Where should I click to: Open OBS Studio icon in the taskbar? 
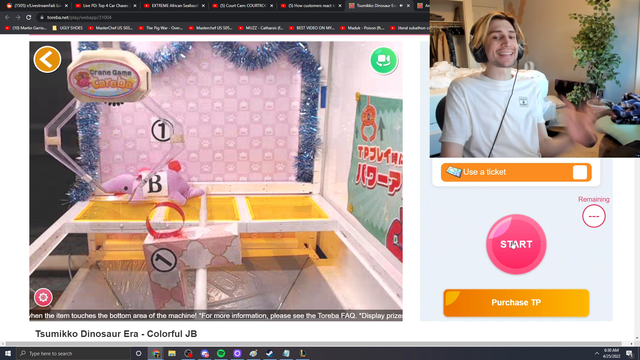188,353
